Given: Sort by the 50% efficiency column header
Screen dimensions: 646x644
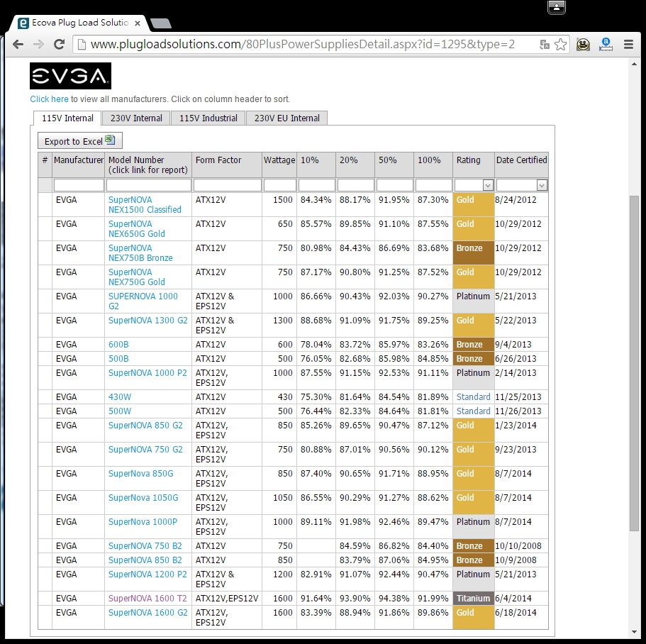Looking at the screenshot, I should pyautogui.click(x=387, y=160).
